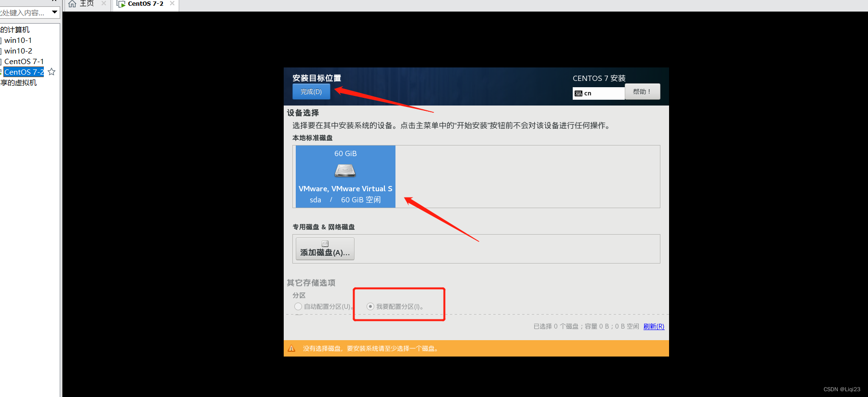This screenshot has height=397, width=868.
Task: Select win10-2 in the library tree
Action: point(18,51)
